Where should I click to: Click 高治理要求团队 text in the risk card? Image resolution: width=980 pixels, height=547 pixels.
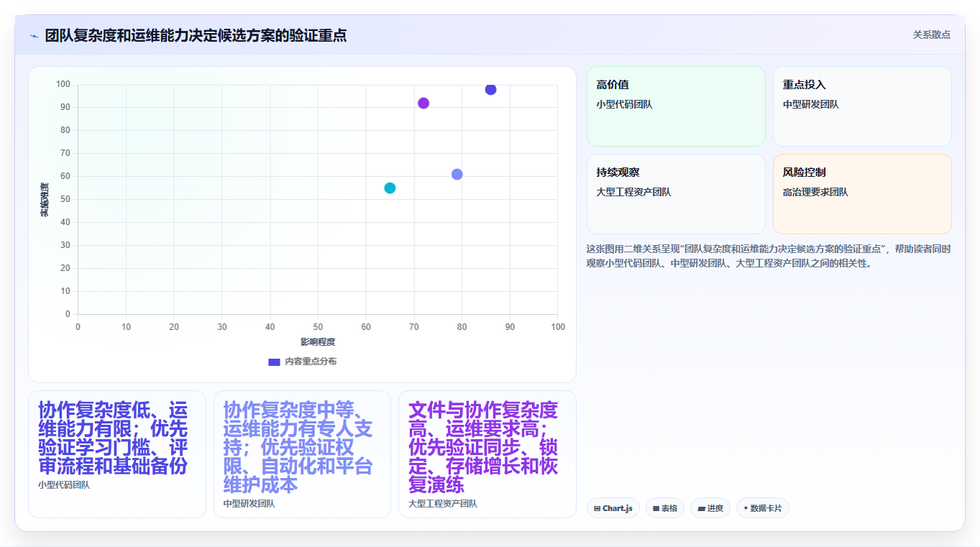[815, 193]
